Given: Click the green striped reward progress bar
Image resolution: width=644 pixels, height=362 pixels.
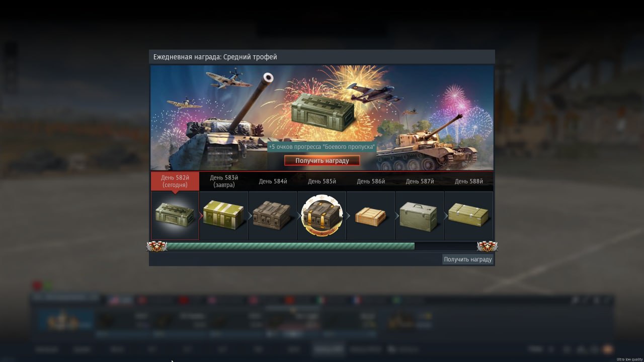Looking at the screenshot, I should [290, 246].
